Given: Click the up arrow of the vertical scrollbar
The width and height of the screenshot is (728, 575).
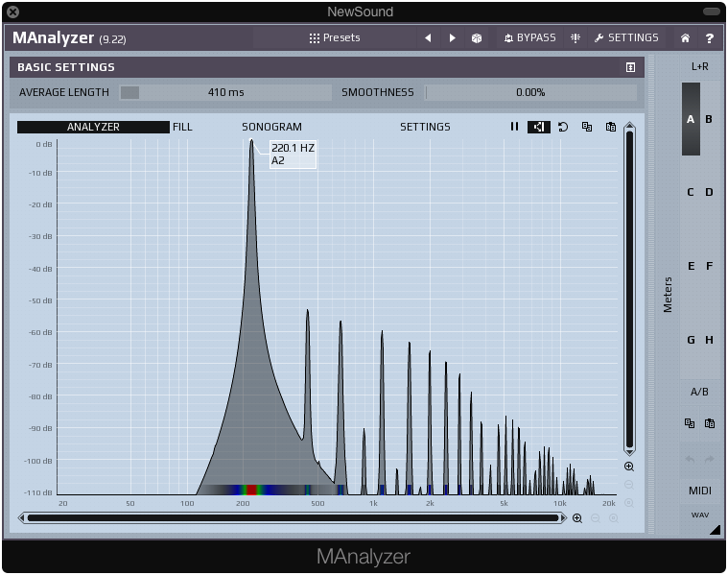Looking at the screenshot, I should point(629,126).
